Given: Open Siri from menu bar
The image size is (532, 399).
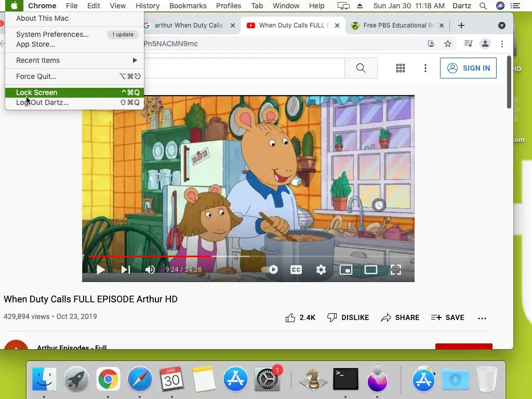Looking at the screenshot, I should coord(500,6).
